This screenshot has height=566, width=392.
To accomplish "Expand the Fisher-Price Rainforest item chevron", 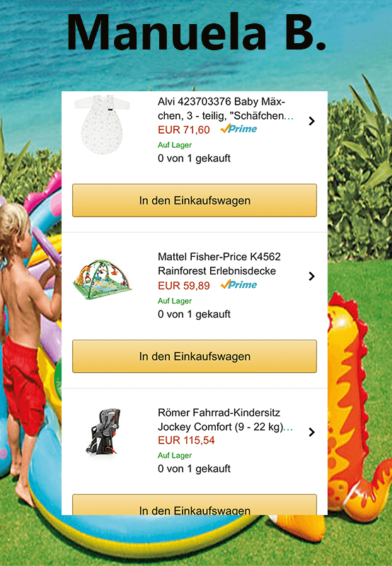I will coord(312,277).
